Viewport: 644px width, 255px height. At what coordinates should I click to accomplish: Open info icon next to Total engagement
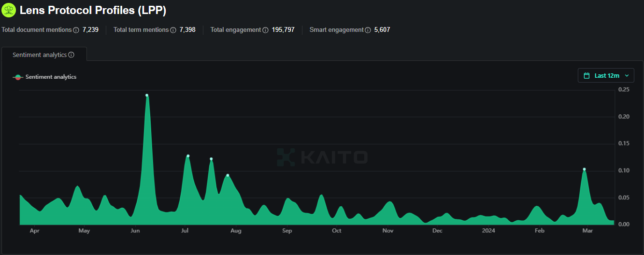pos(265,30)
